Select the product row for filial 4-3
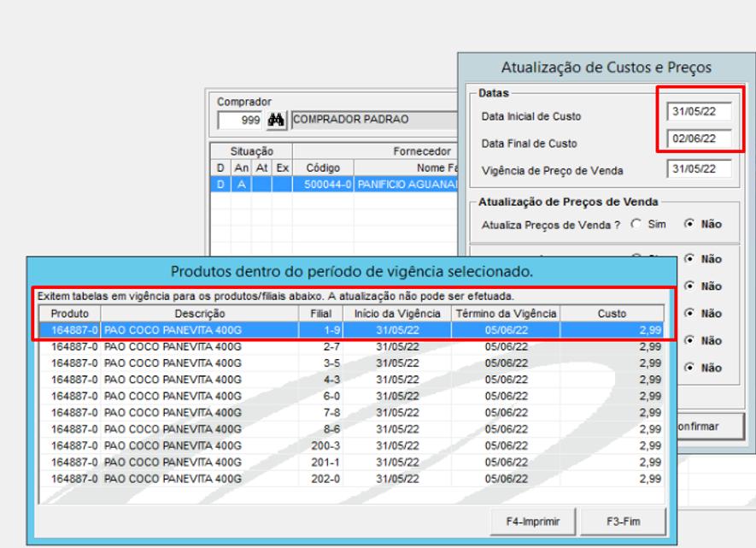Screen dimensions: 756x548 (351, 380)
